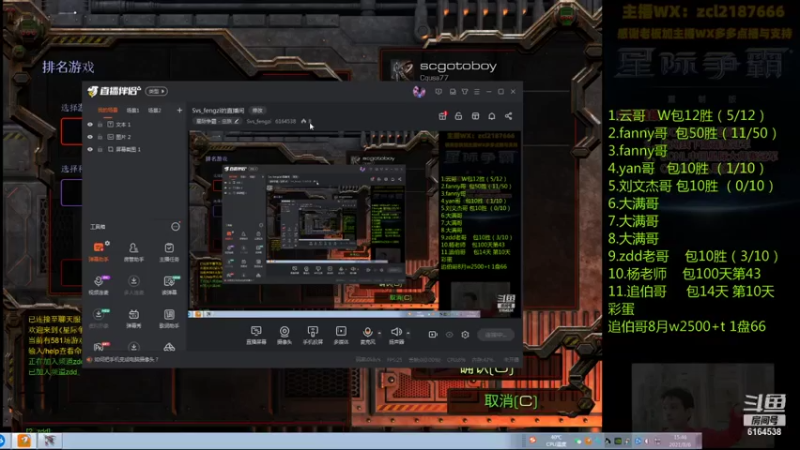Click the grey live status button
This screenshot has width=800, height=450.
click(496, 335)
